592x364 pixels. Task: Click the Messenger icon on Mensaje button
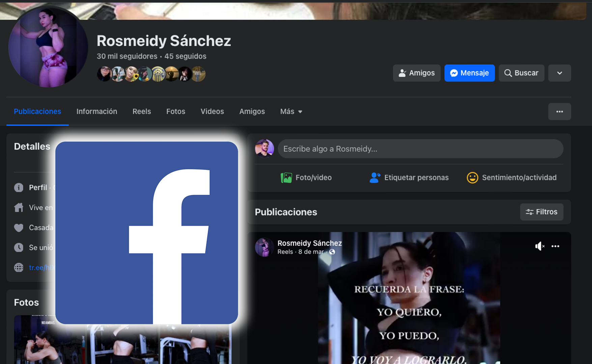(x=454, y=73)
